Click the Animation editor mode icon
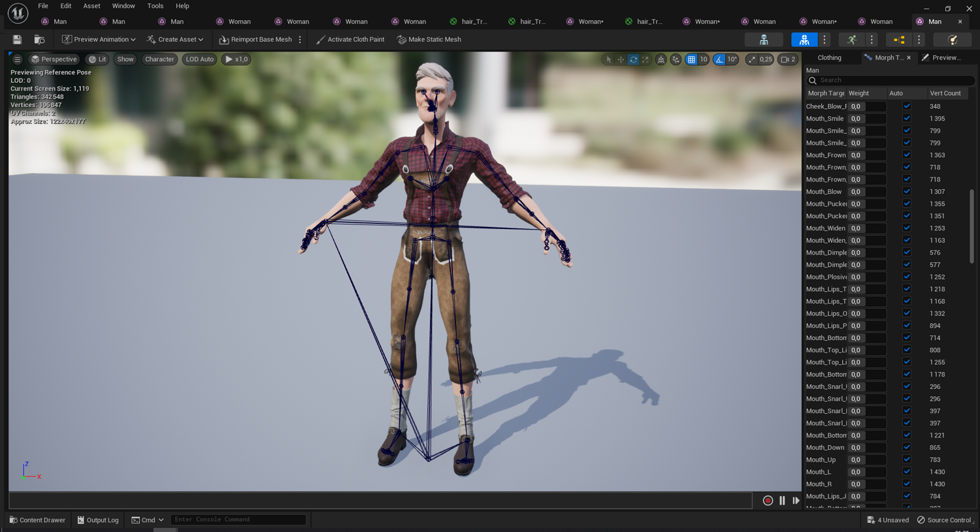980x532 pixels. click(x=852, y=40)
